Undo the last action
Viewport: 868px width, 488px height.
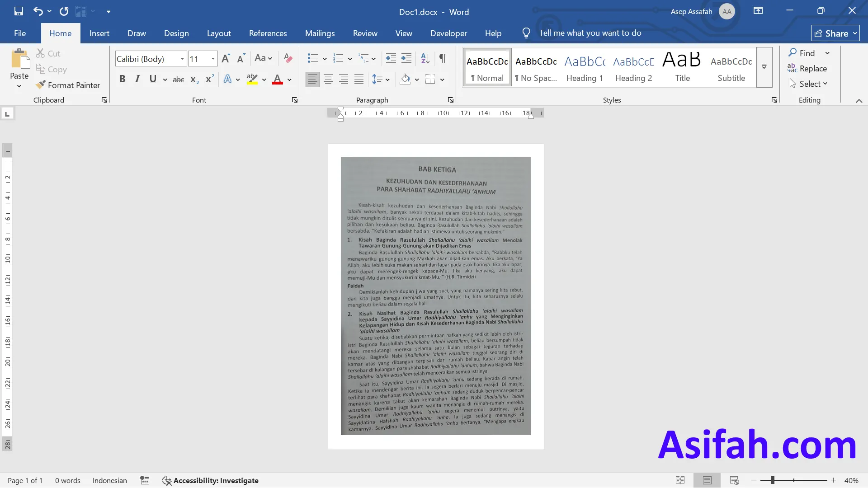point(38,11)
